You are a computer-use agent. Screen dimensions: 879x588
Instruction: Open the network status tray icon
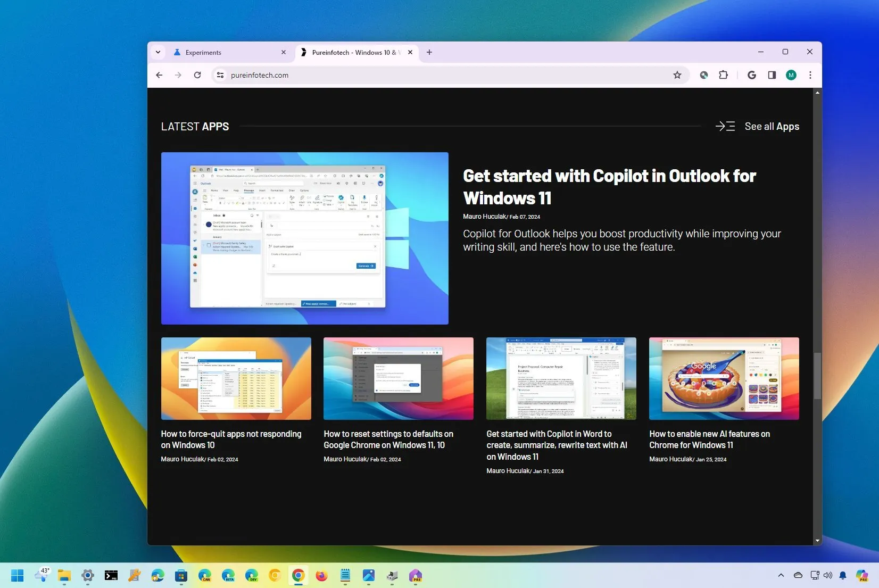coord(815,575)
